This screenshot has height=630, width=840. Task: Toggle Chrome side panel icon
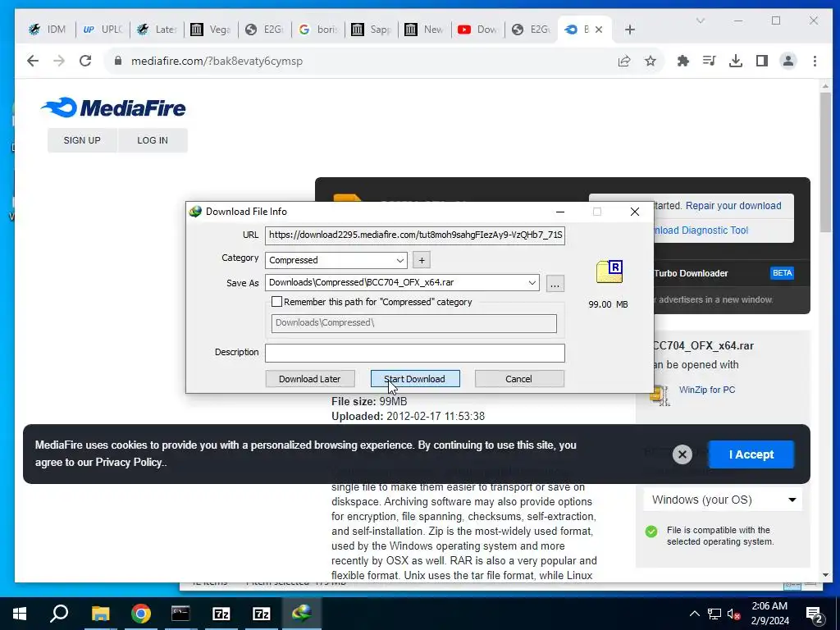tap(762, 61)
